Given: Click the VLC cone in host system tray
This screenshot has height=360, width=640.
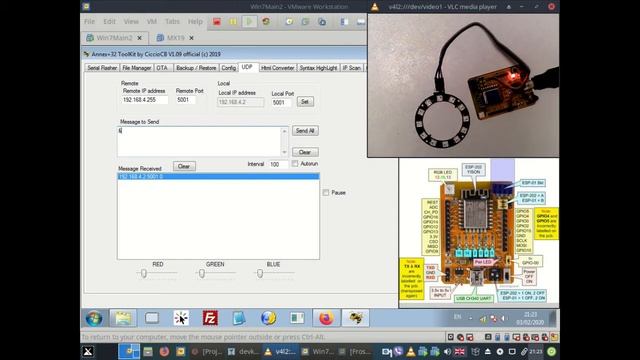Looking at the screenshot, I should tap(411, 351).
